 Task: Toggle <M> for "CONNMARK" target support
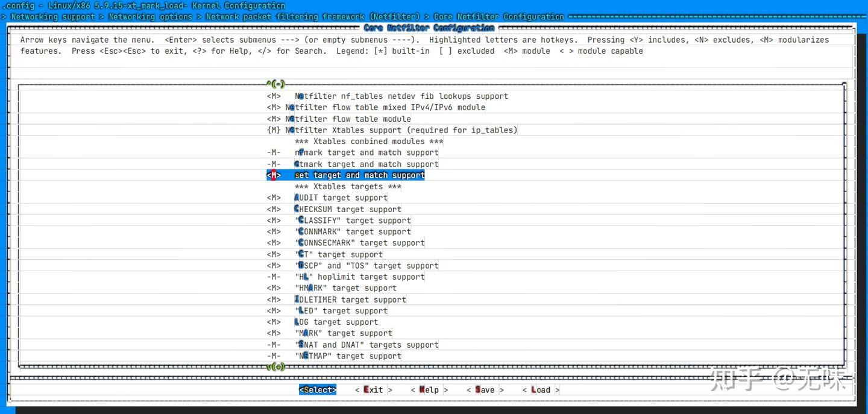pyautogui.click(x=274, y=232)
